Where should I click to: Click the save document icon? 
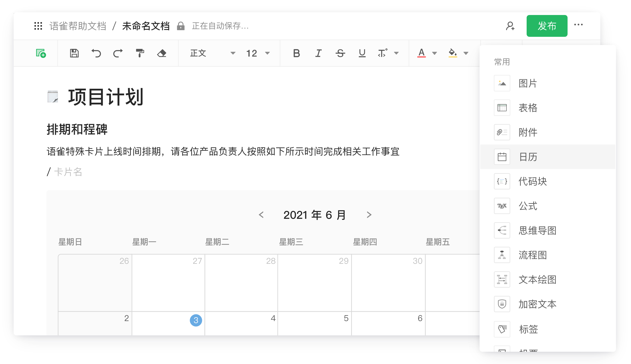(74, 53)
